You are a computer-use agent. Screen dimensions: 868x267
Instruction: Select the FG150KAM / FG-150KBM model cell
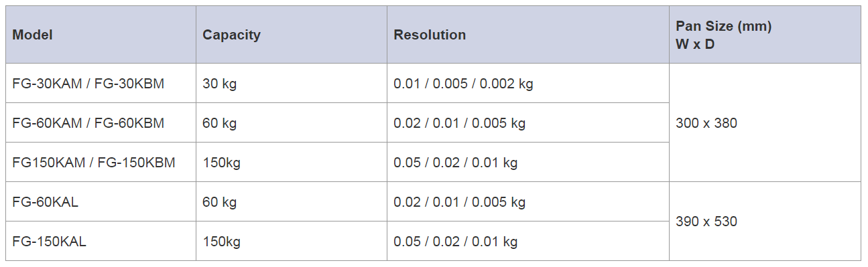pos(101,163)
